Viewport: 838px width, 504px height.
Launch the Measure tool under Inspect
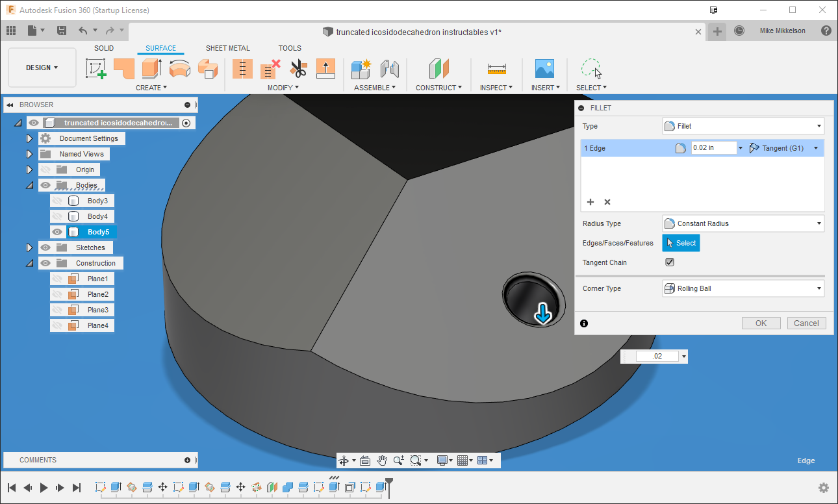(x=496, y=68)
